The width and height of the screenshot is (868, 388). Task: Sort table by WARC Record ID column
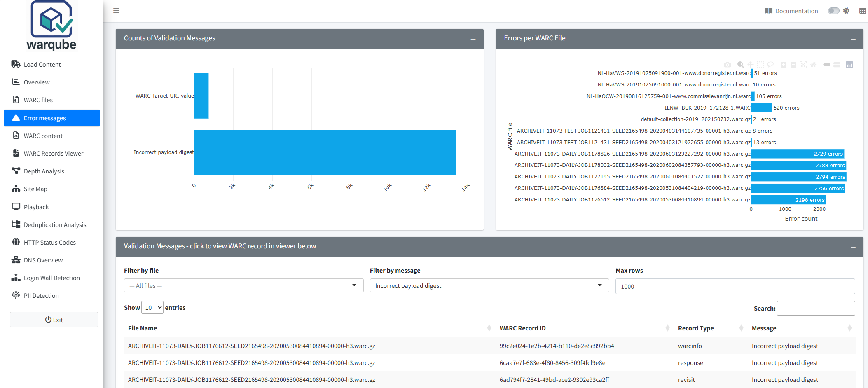click(585, 328)
